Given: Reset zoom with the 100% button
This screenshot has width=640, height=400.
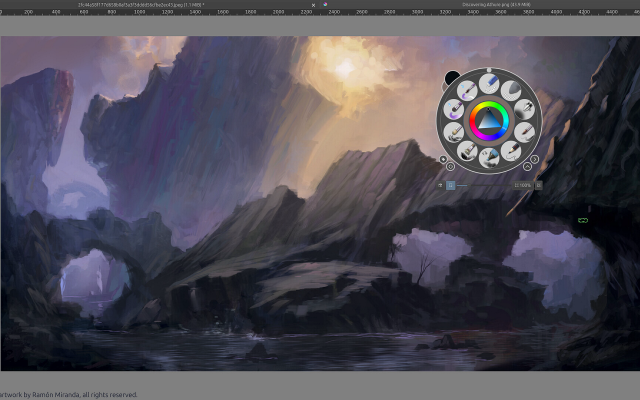Looking at the screenshot, I should [x=523, y=185].
